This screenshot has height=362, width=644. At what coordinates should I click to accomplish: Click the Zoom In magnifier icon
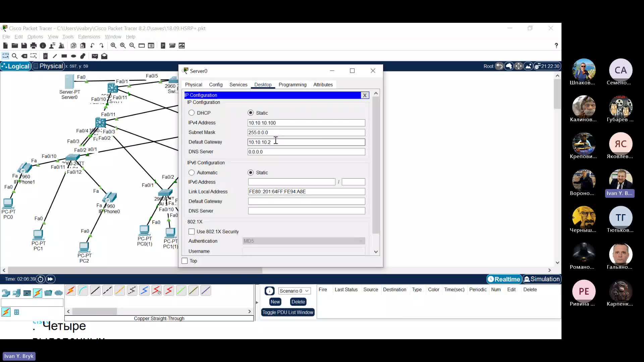pyautogui.click(x=113, y=46)
